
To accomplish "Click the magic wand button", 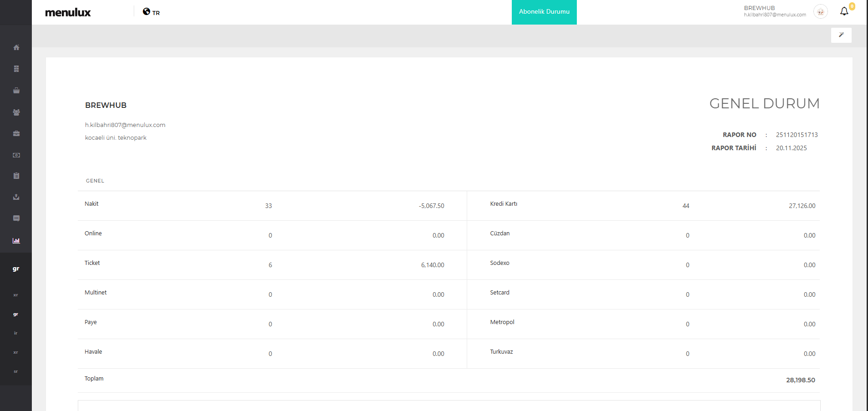I will tap(841, 35).
